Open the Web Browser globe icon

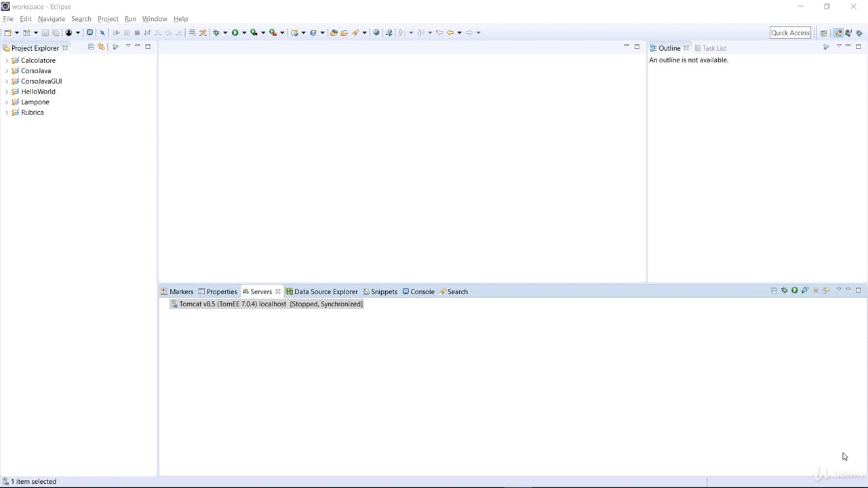pos(376,33)
